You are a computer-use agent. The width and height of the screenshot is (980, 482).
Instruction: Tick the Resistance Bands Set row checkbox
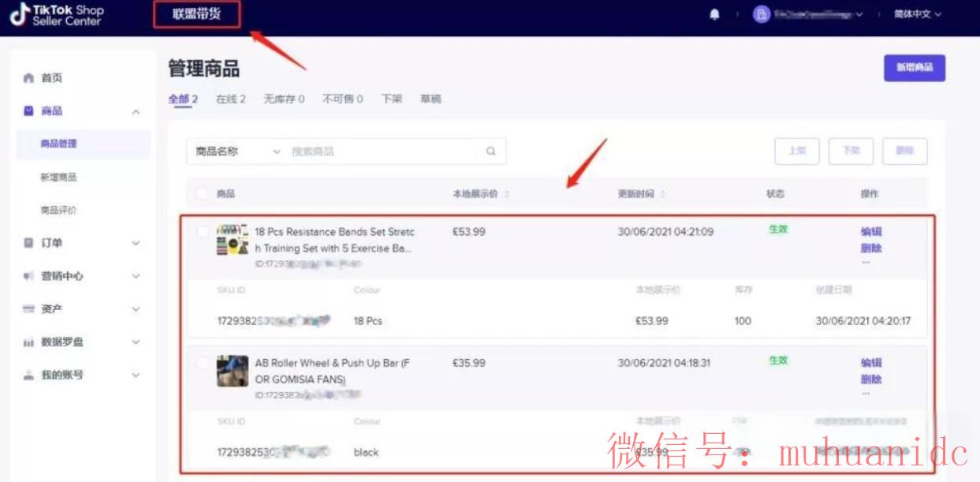click(x=203, y=232)
